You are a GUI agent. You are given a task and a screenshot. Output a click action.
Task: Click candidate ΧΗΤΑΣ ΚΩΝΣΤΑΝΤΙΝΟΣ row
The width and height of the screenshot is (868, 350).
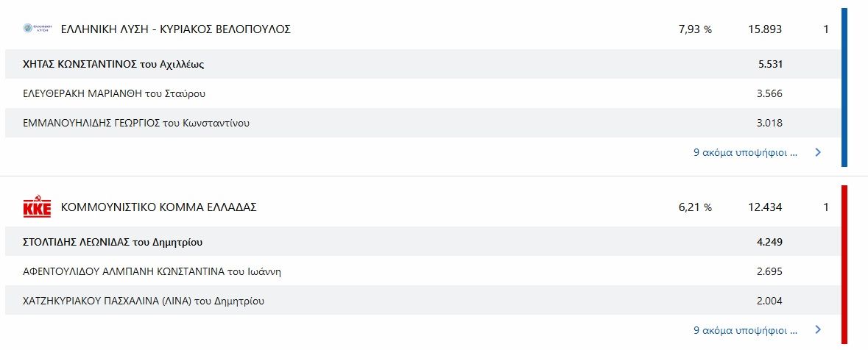(423, 64)
